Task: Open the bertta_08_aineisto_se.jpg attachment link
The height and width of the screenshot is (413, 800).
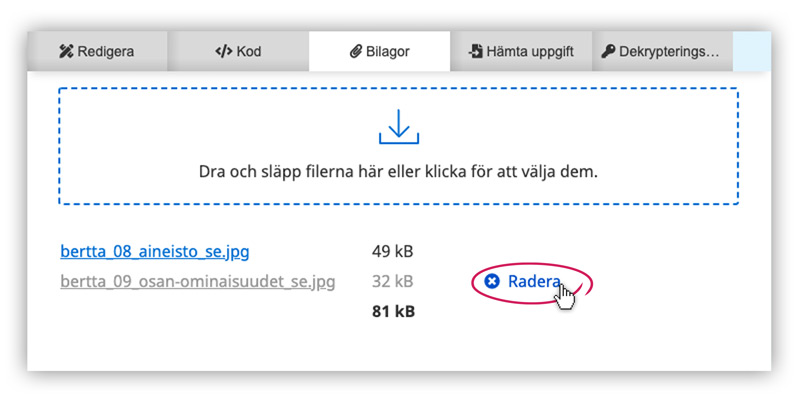Action: click(x=154, y=250)
